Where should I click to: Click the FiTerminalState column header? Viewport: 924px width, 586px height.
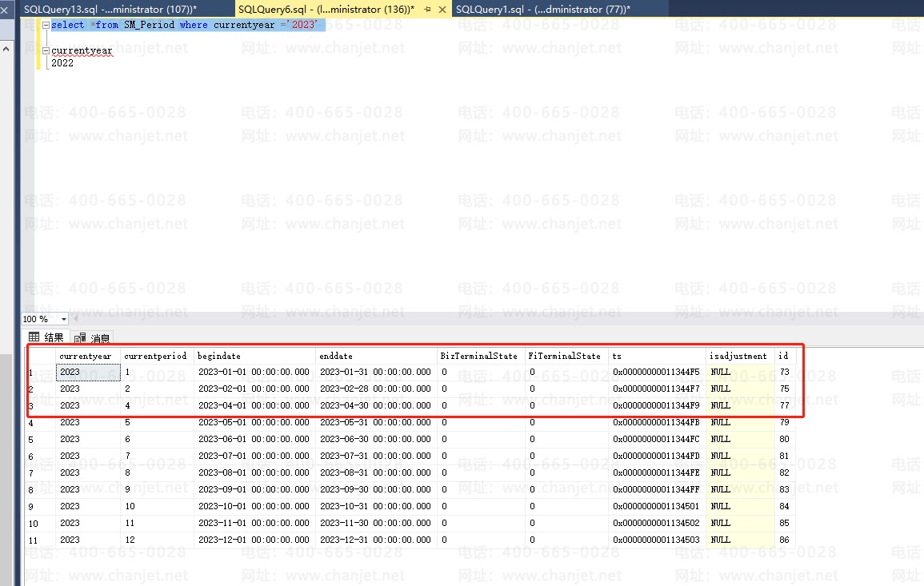point(566,356)
